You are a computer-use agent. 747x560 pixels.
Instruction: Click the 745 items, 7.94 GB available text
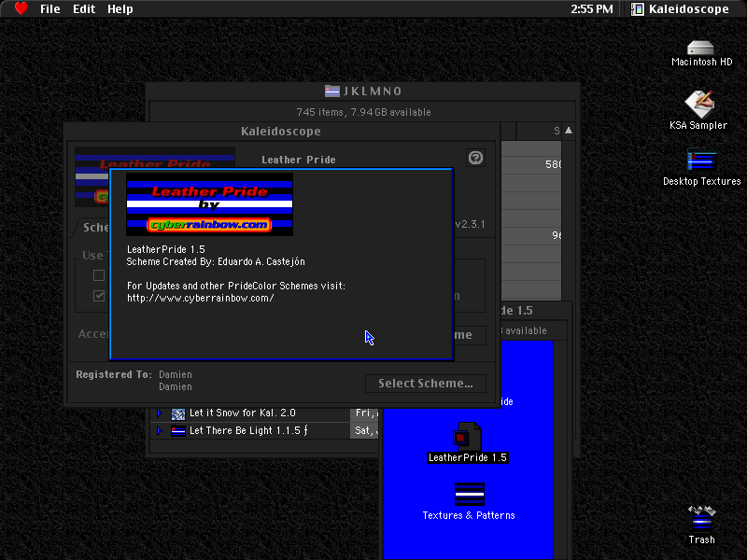click(x=363, y=112)
